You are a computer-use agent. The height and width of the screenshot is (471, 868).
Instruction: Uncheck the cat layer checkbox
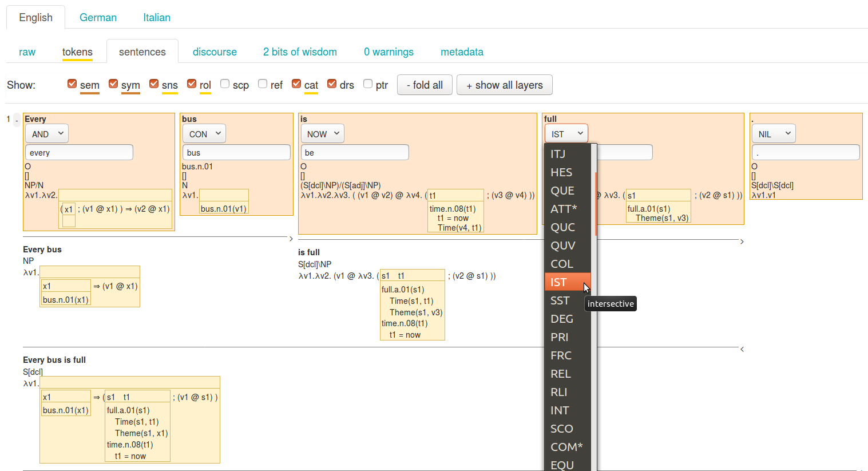pos(296,84)
